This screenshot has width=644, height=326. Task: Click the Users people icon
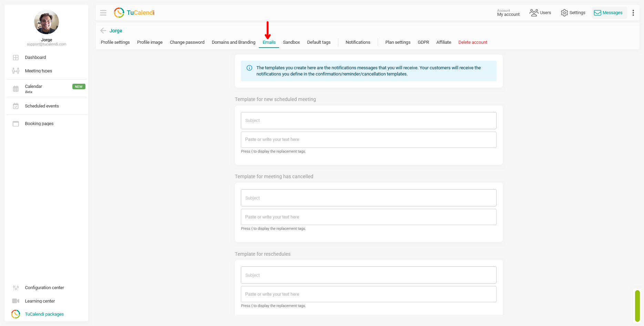tap(534, 13)
